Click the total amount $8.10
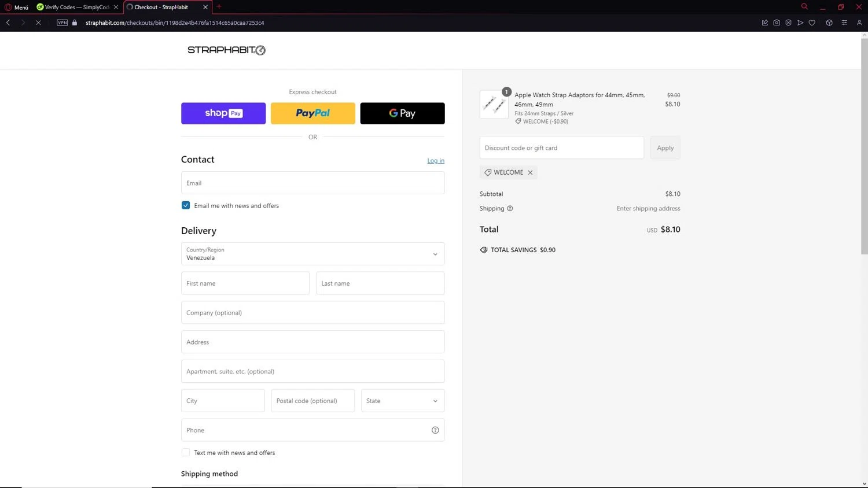 coord(671,230)
